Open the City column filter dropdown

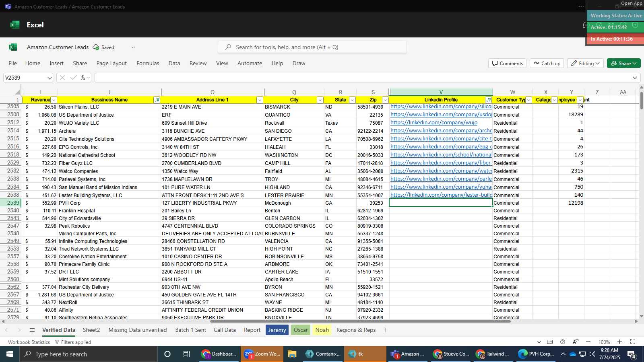point(320,100)
